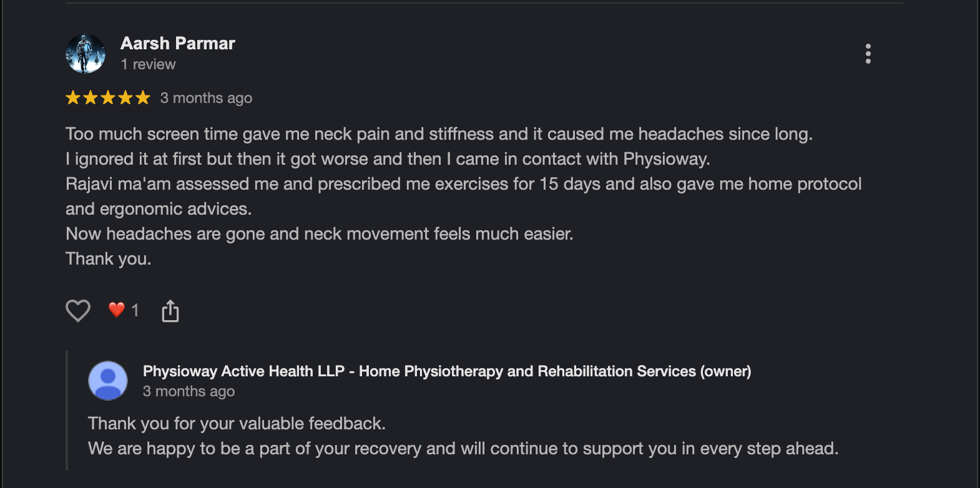Click "Thank you for your valuable feedback." reply text

tap(237, 424)
